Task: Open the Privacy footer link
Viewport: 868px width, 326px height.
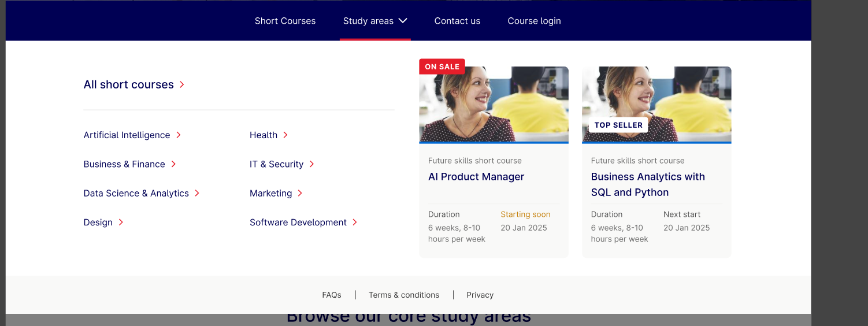Action: click(x=480, y=295)
